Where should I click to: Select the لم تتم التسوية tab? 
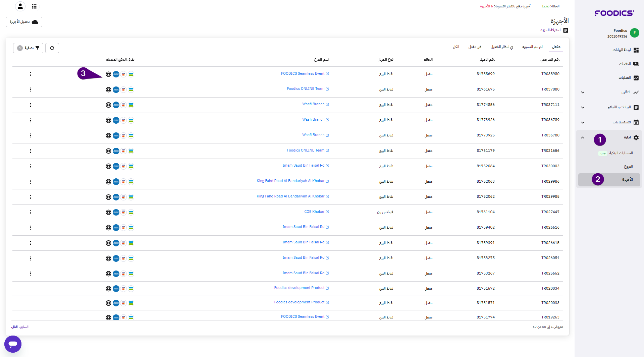pyautogui.click(x=532, y=47)
